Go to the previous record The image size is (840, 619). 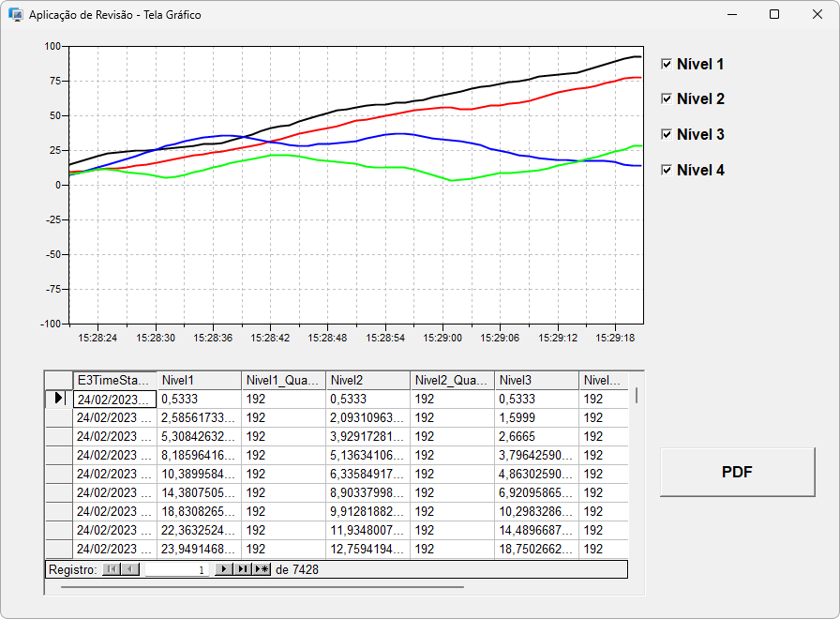(130, 569)
